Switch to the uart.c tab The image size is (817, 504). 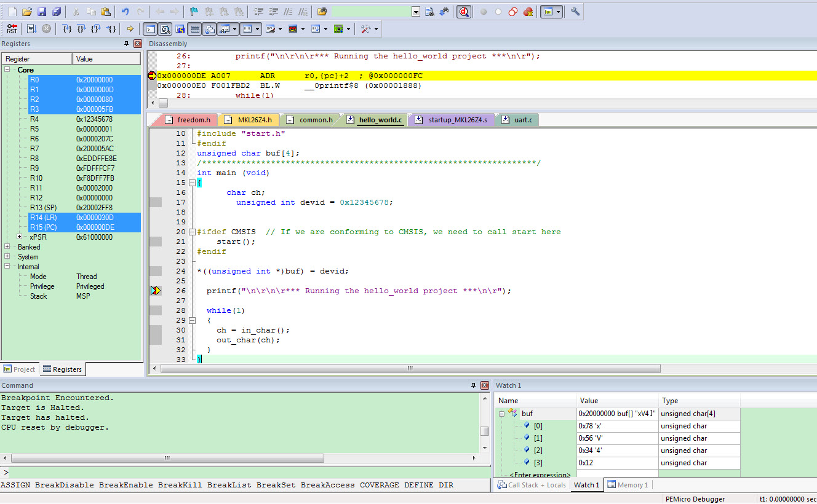pos(517,120)
